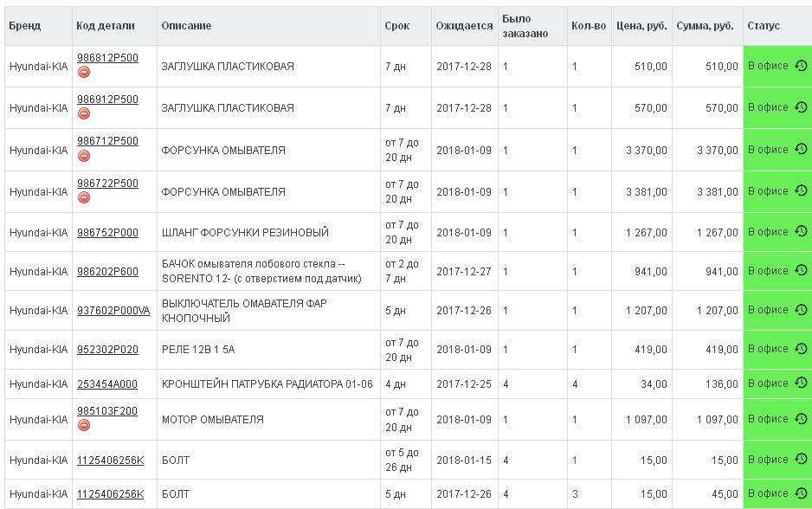Open history icon on the ЗАГЛУШКА ПЛАСТИКОВАЯ row
Screen dimensions: 812x509
tap(803, 65)
